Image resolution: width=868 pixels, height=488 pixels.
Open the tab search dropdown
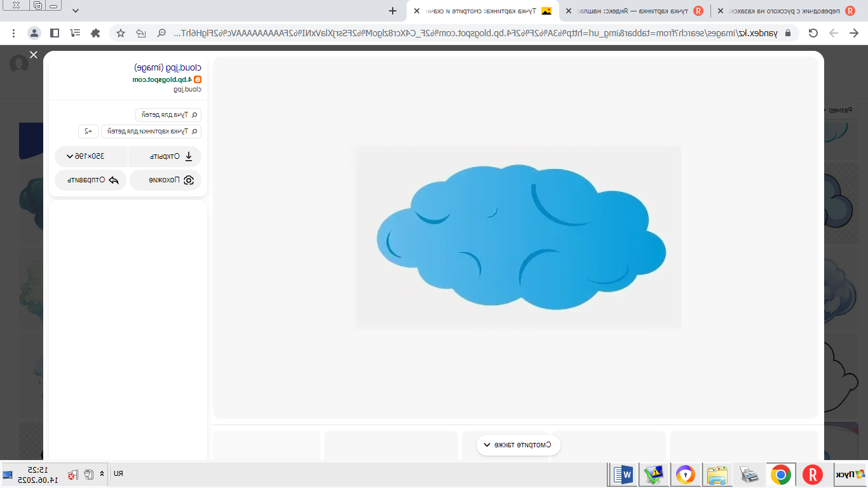pos(76,11)
